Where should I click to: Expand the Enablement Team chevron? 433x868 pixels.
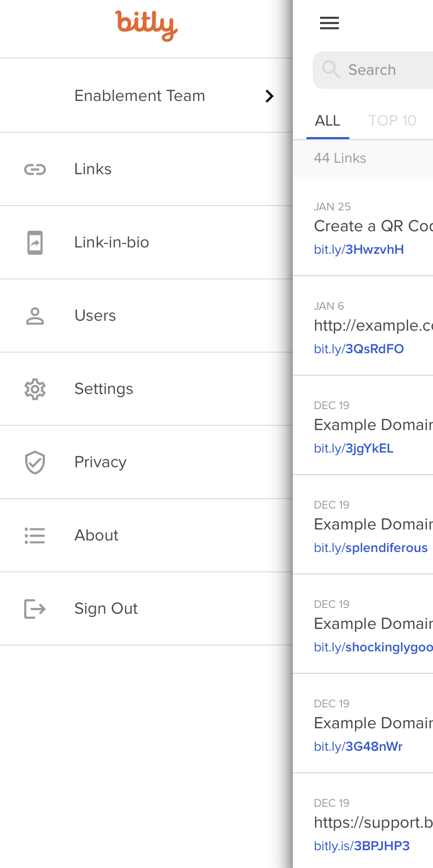[x=269, y=96]
